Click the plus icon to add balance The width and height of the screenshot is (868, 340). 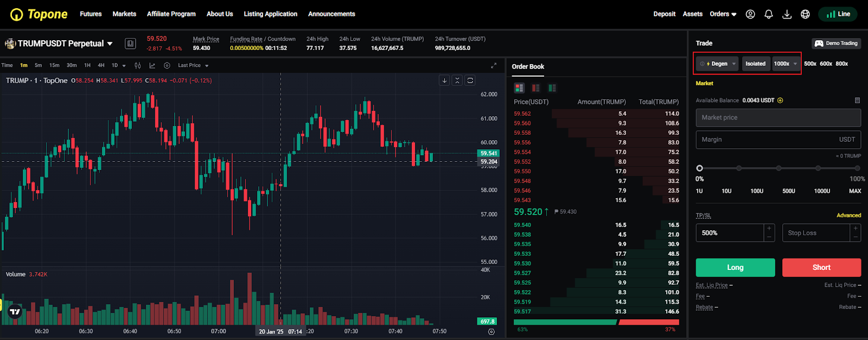[x=780, y=100]
